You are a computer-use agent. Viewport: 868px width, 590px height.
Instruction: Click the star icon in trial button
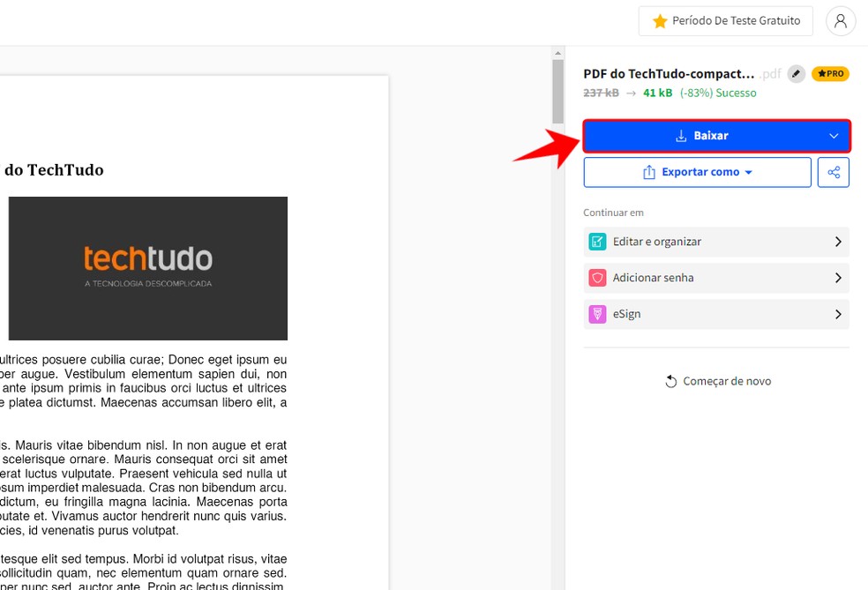pos(660,21)
